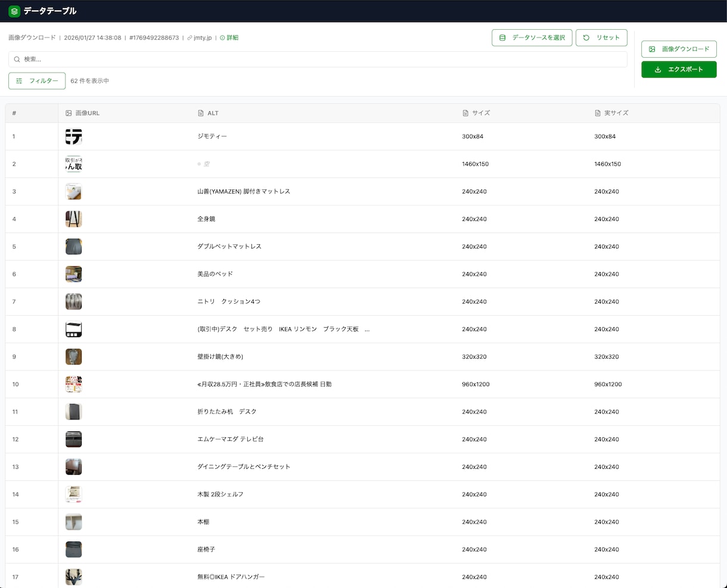Viewport: 727px width, 588px height.
Task: Open the 詳細 details link
Action: point(229,38)
